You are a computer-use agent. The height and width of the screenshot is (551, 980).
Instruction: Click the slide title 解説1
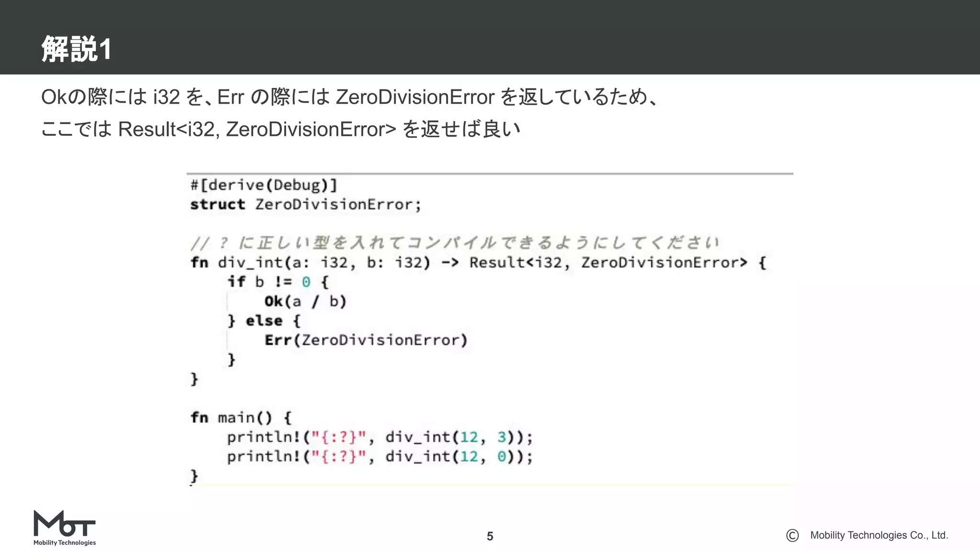(77, 49)
